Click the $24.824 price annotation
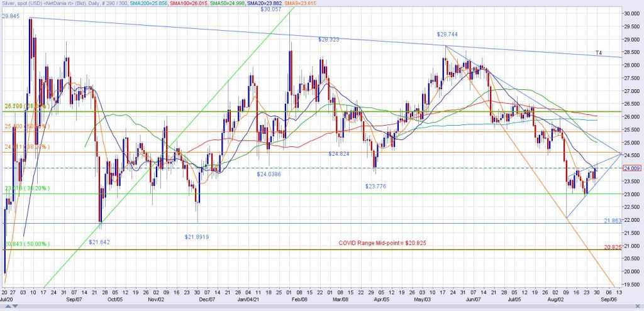This screenshot has height=311, width=644. pos(338,154)
